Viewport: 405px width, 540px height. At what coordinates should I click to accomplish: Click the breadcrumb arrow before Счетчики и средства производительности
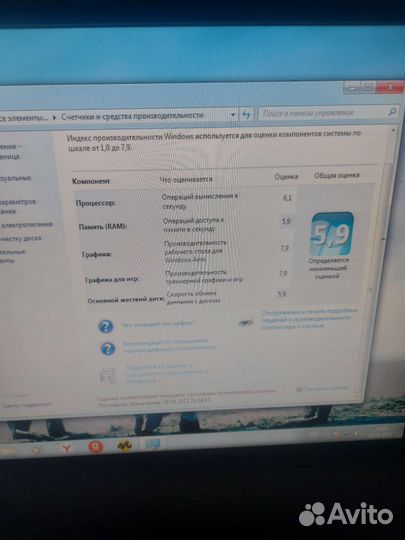point(54,117)
